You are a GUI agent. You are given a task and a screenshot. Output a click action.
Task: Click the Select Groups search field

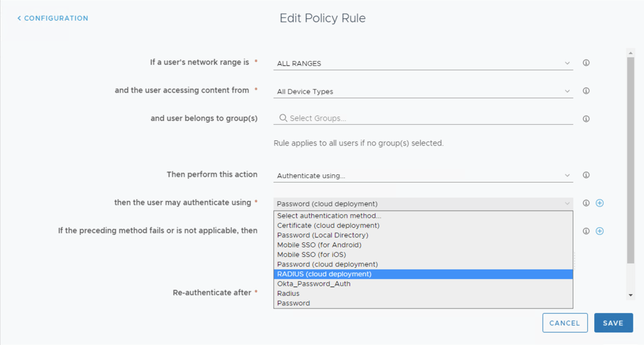428,118
